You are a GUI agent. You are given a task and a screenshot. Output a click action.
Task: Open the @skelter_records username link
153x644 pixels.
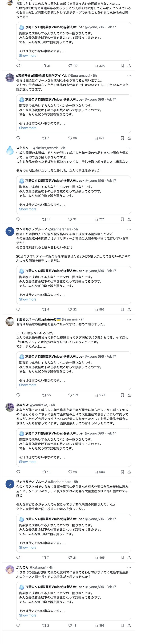pyautogui.click(x=45, y=148)
